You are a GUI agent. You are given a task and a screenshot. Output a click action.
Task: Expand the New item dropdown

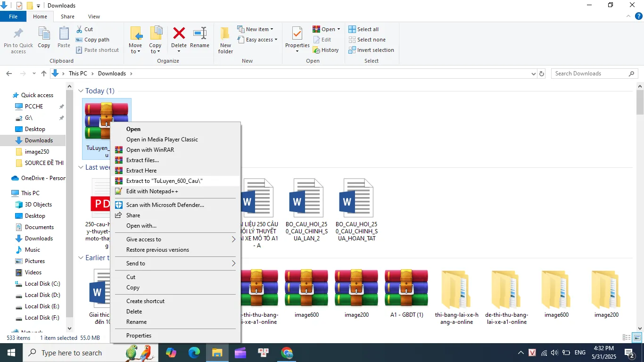pyautogui.click(x=272, y=29)
